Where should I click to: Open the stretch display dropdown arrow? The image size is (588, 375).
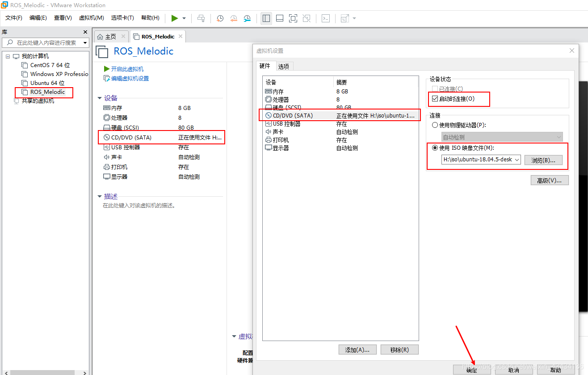point(354,18)
